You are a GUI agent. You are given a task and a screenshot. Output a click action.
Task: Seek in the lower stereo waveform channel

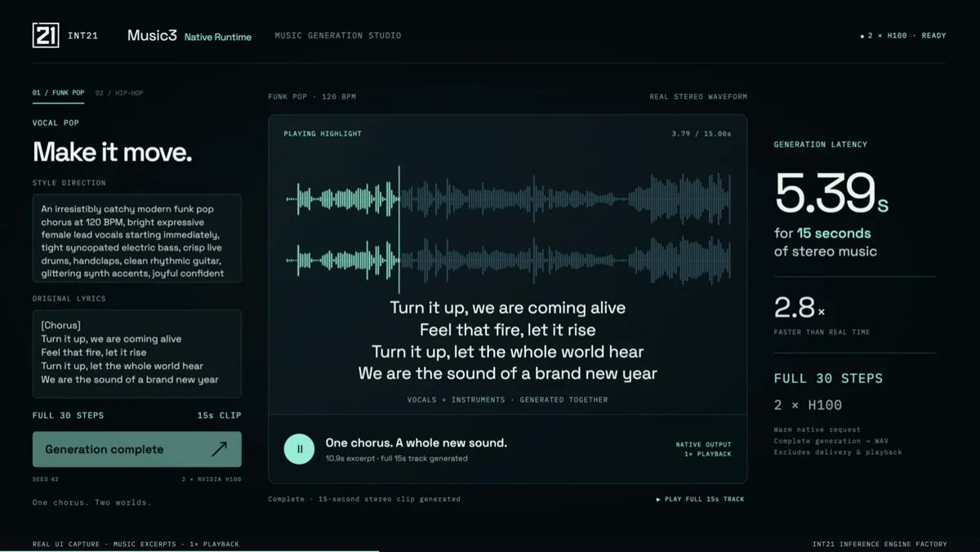[508, 260]
